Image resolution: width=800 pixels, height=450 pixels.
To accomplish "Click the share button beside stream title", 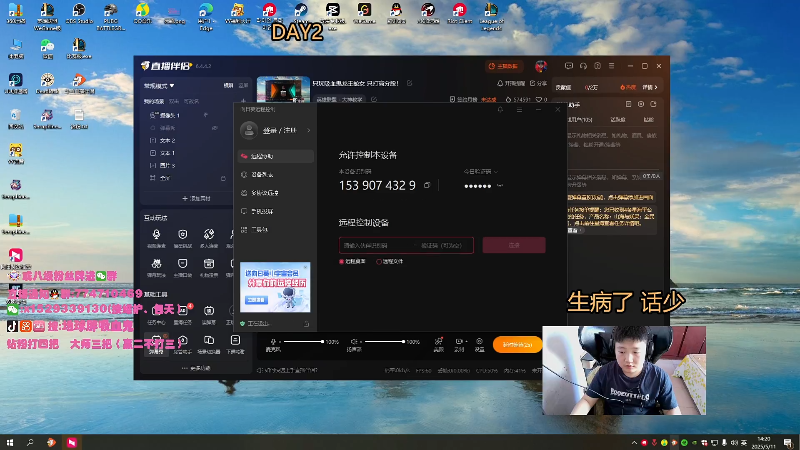I will tap(538, 83).
